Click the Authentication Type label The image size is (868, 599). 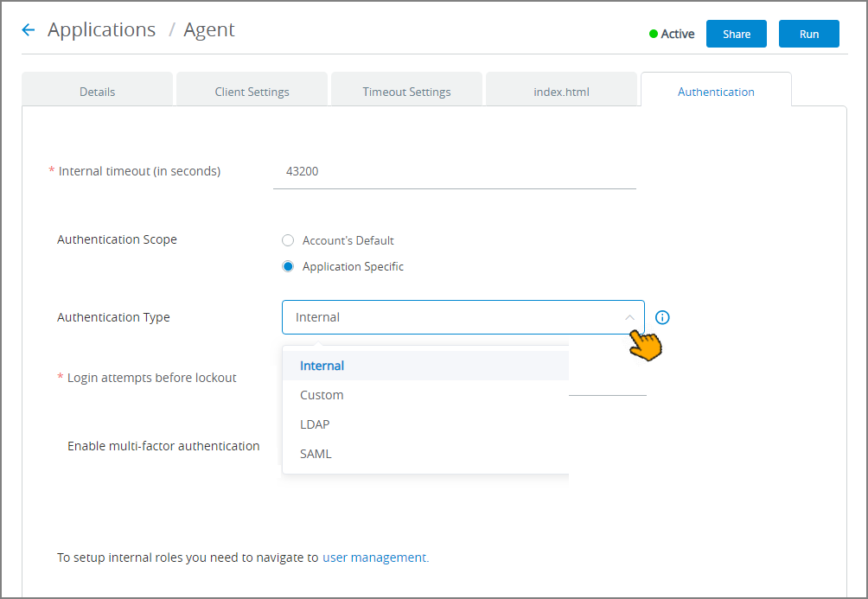pos(113,317)
